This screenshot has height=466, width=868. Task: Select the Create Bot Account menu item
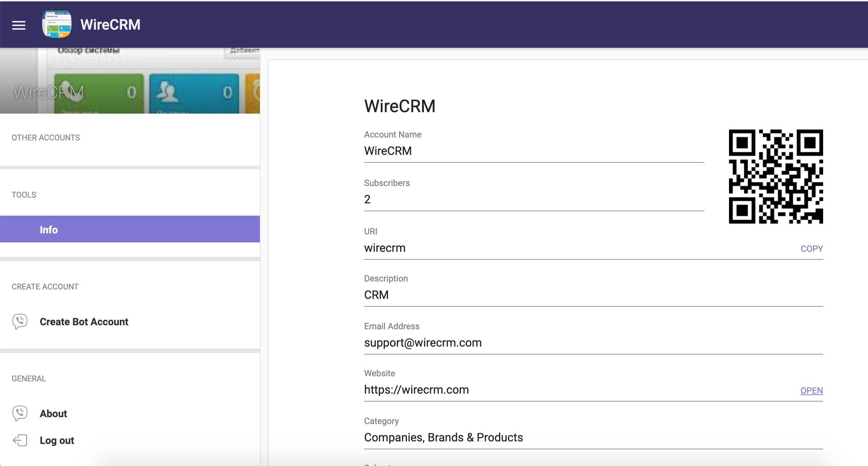pyautogui.click(x=84, y=321)
